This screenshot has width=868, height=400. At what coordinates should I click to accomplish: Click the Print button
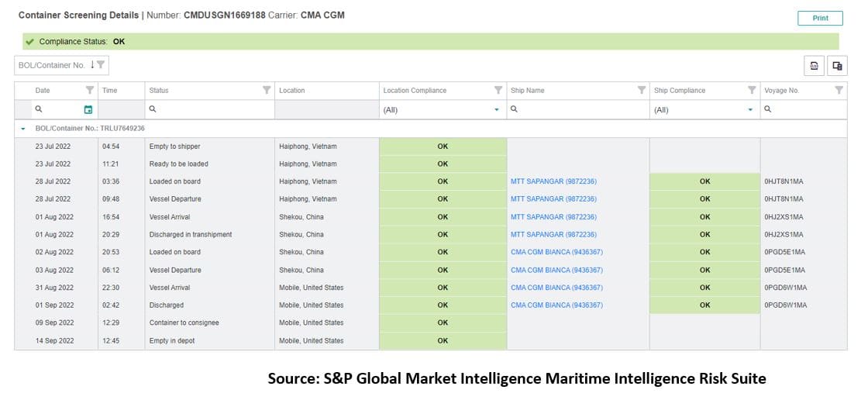tap(820, 19)
